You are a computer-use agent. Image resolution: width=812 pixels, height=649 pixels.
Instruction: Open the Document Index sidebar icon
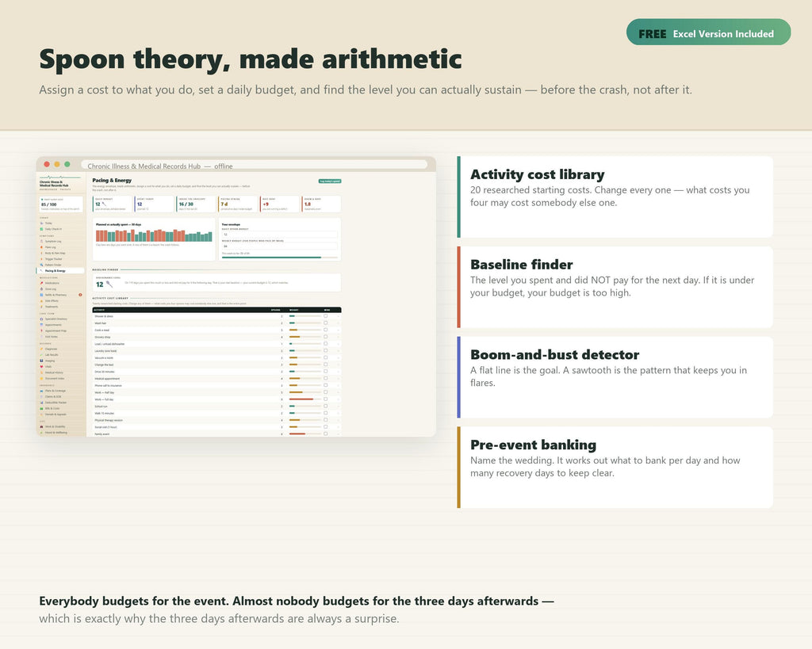(41, 378)
